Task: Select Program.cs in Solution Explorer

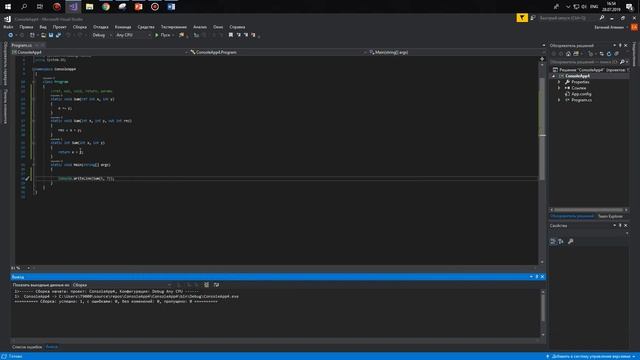Action: click(581, 100)
